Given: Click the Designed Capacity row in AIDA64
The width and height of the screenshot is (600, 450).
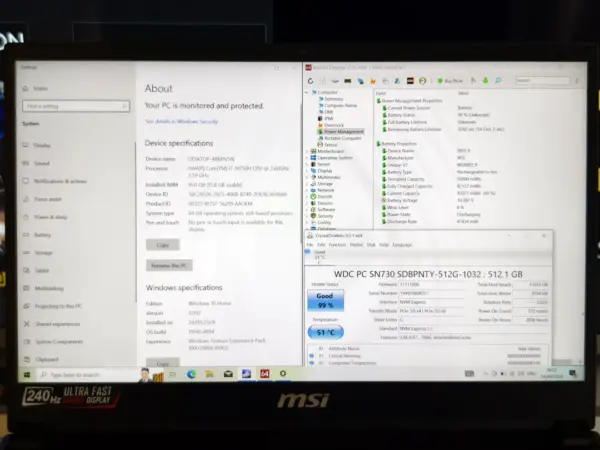Looking at the screenshot, I should pyautogui.click(x=431, y=179).
